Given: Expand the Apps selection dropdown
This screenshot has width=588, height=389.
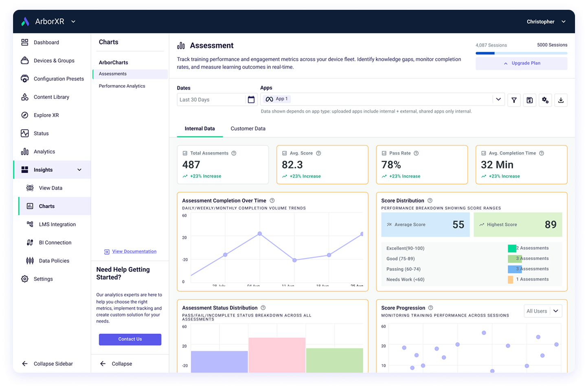Looking at the screenshot, I should tap(498, 99).
